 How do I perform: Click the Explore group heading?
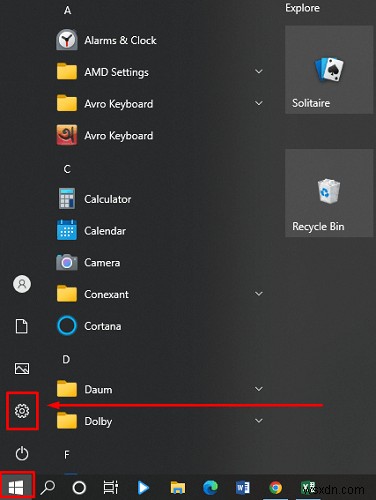point(302,8)
